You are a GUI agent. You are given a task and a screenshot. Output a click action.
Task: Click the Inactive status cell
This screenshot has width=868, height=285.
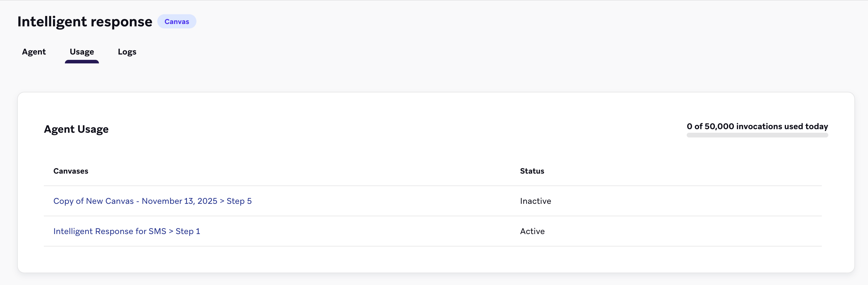click(535, 201)
